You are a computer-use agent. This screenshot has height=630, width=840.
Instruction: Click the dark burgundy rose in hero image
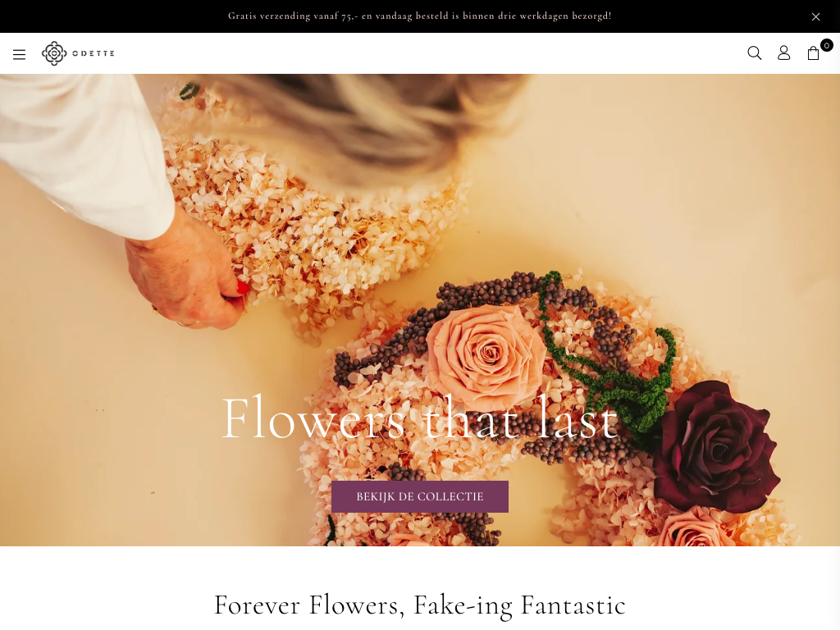click(x=715, y=445)
